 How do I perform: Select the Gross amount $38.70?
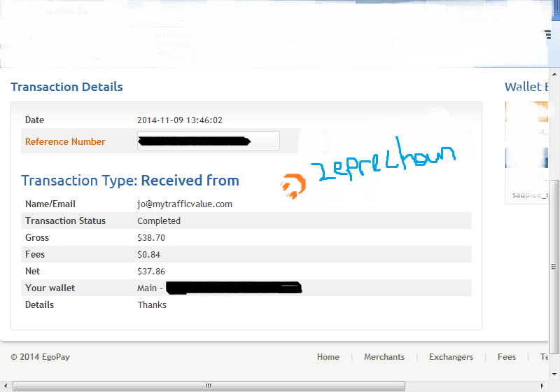[x=151, y=237]
